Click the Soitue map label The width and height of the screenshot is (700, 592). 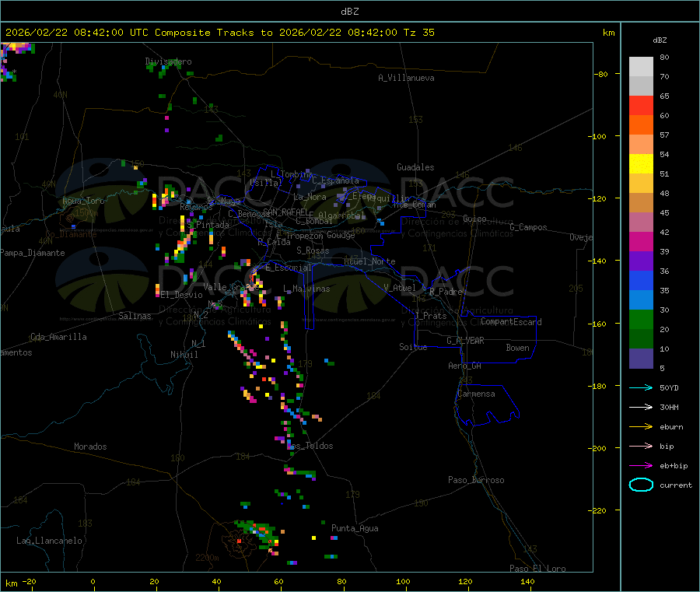pyautogui.click(x=413, y=347)
